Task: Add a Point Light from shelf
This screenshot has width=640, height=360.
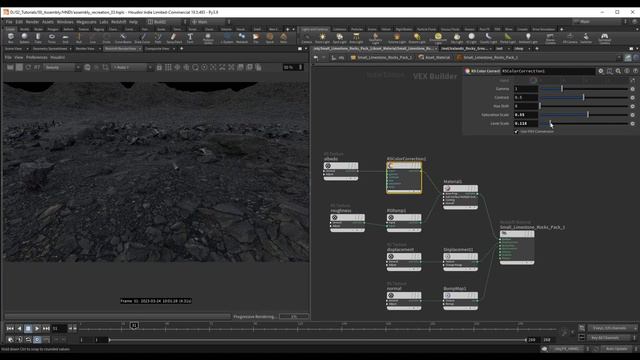Action: [322, 38]
